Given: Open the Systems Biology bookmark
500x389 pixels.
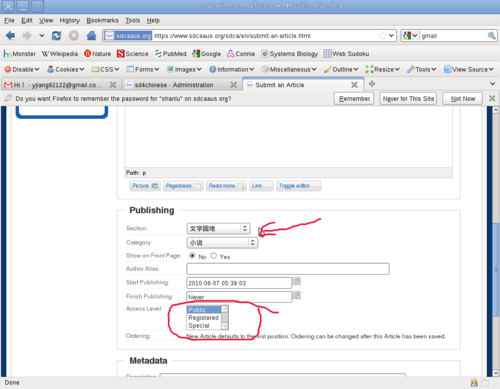Looking at the screenshot, I should coord(289,54).
